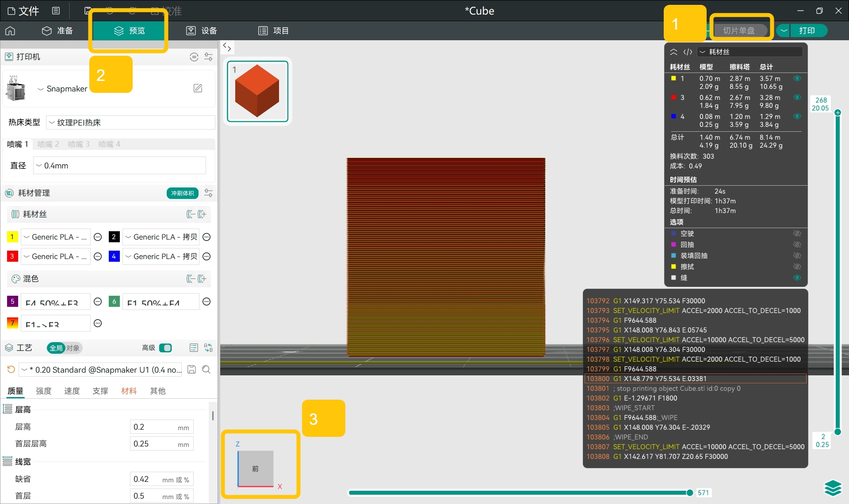Select plate 1 Cube thumbnail
The height and width of the screenshot is (504, 849).
pyautogui.click(x=257, y=91)
